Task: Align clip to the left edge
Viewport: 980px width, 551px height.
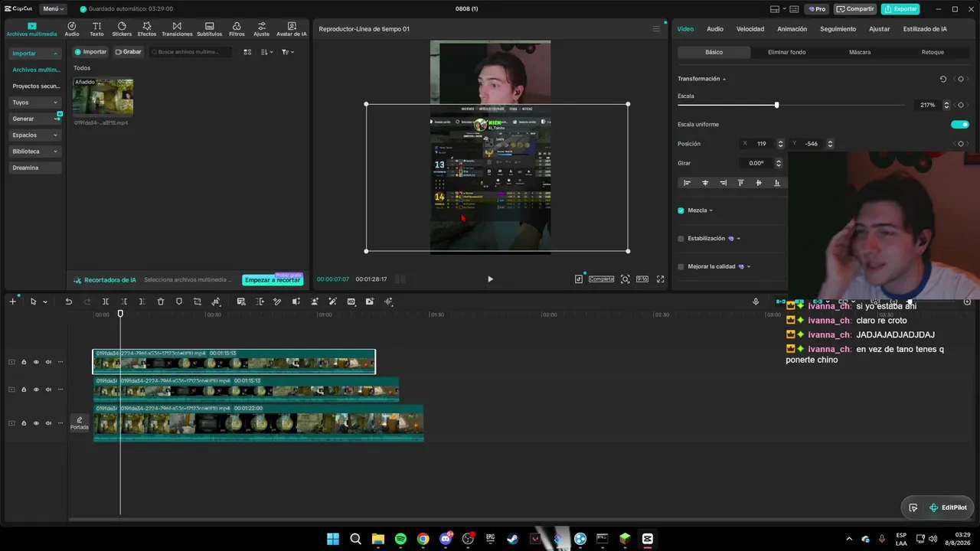Action: pyautogui.click(x=687, y=183)
